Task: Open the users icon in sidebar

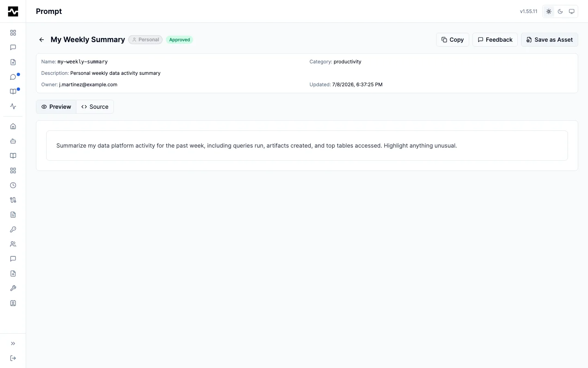Action: tap(13, 244)
